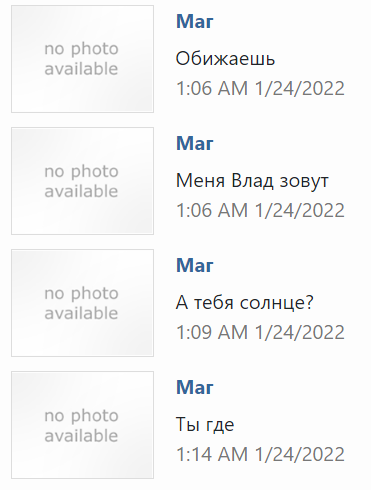Screen dimensions: 371x490
Task: Open profile photo beside message Обижаешь
Action: click(x=82, y=59)
